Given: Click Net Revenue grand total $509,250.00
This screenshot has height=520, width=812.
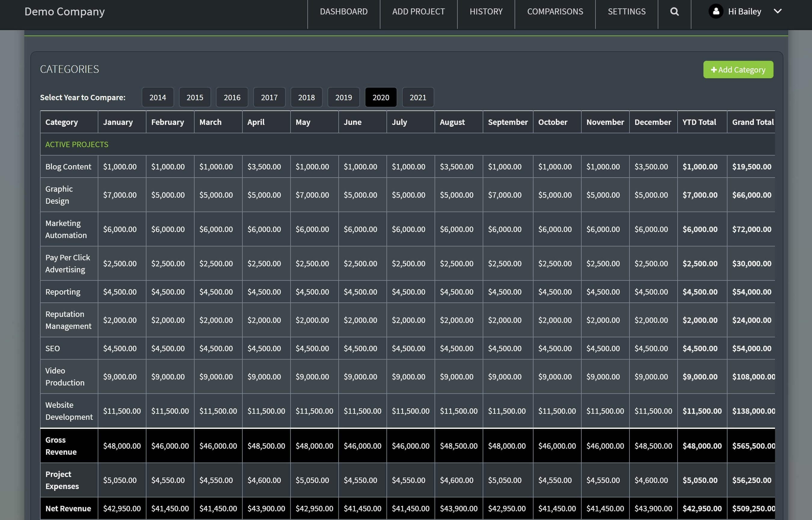Looking at the screenshot, I should coord(753,508).
